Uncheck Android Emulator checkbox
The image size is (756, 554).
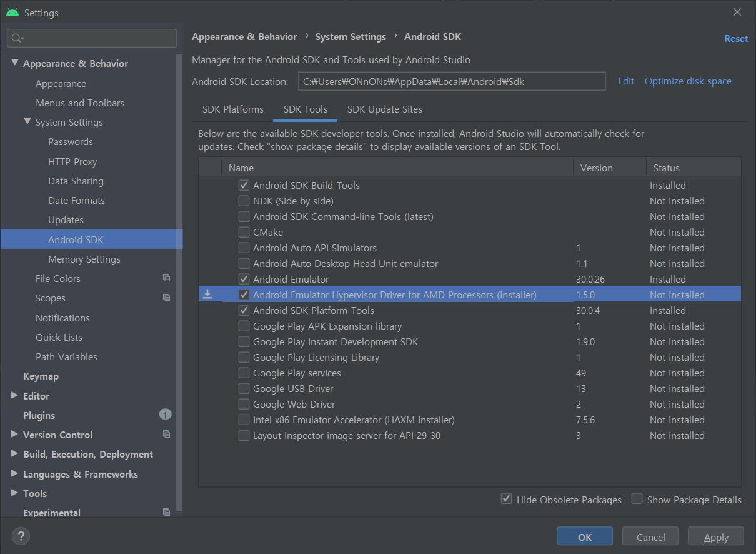244,279
